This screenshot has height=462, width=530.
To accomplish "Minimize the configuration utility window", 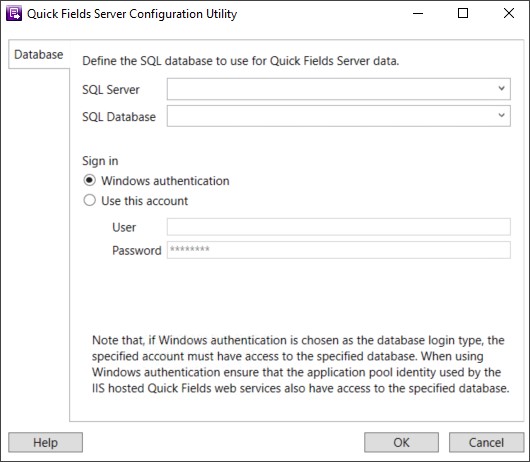I will tap(418, 14).
